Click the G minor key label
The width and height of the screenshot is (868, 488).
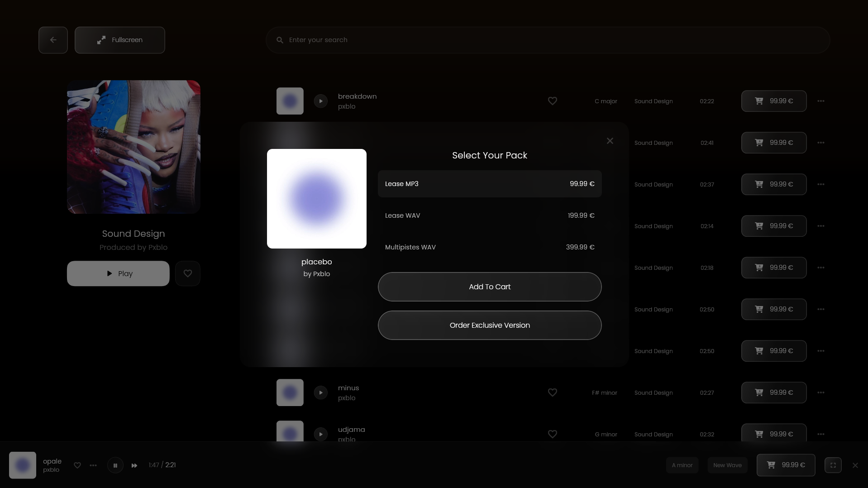click(606, 435)
